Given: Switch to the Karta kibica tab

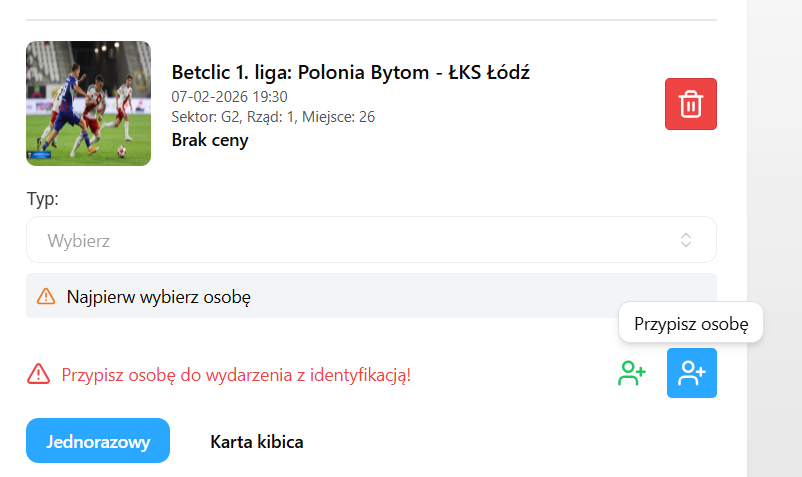Looking at the screenshot, I should pyautogui.click(x=256, y=441).
